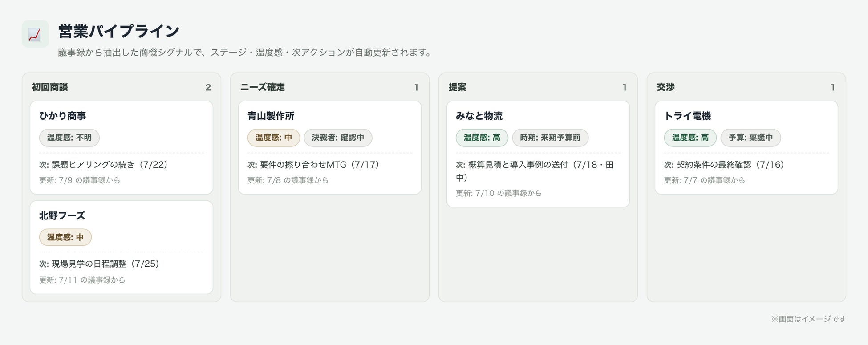Screen dimensions: 868x345
Task: Click the 営業パイプライン page title
Action: pos(119,31)
